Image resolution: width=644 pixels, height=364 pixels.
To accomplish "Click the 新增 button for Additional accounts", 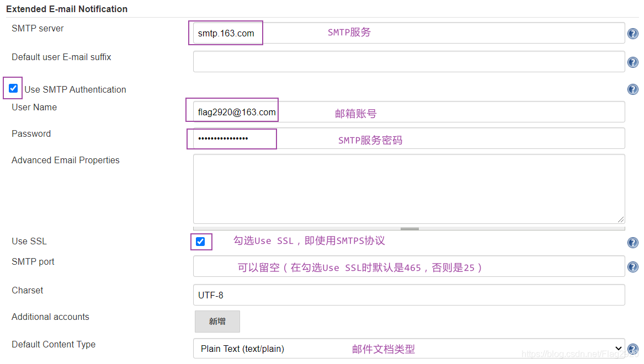I will tap(217, 322).
